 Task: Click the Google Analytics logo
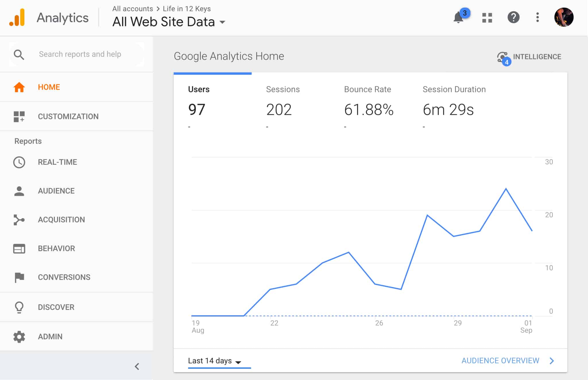point(17,18)
